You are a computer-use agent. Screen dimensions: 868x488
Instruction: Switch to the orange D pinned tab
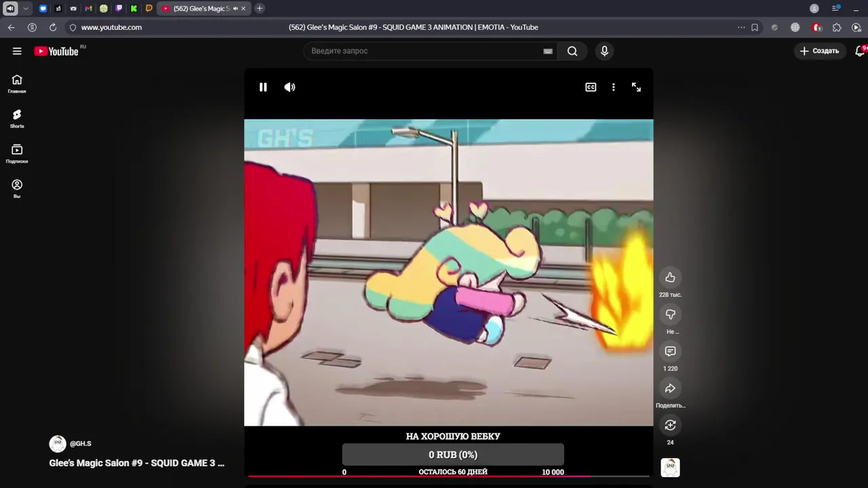click(x=149, y=8)
